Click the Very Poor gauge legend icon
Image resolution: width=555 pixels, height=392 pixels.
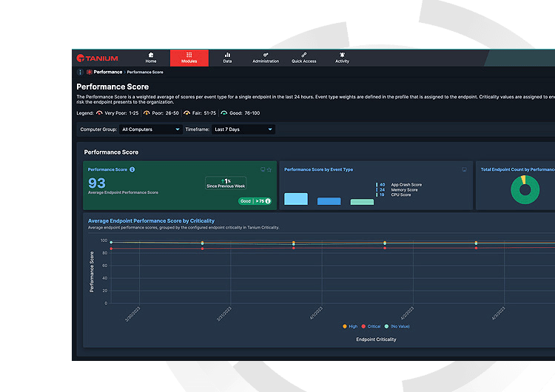(x=99, y=113)
